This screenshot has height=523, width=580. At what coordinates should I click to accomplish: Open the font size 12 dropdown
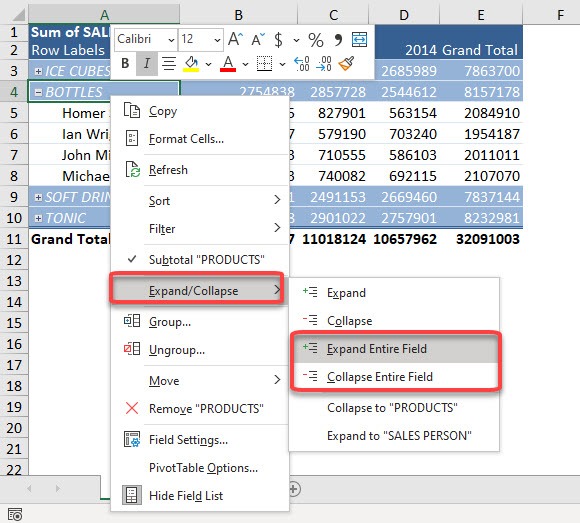pos(217,40)
